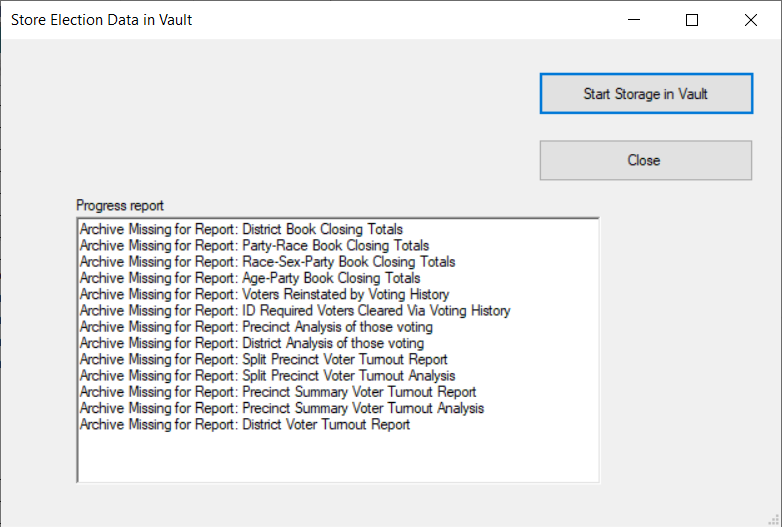Image resolution: width=782 pixels, height=527 pixels.
Task: Minimize the Store Election Data window
Action: click(634, 20)
